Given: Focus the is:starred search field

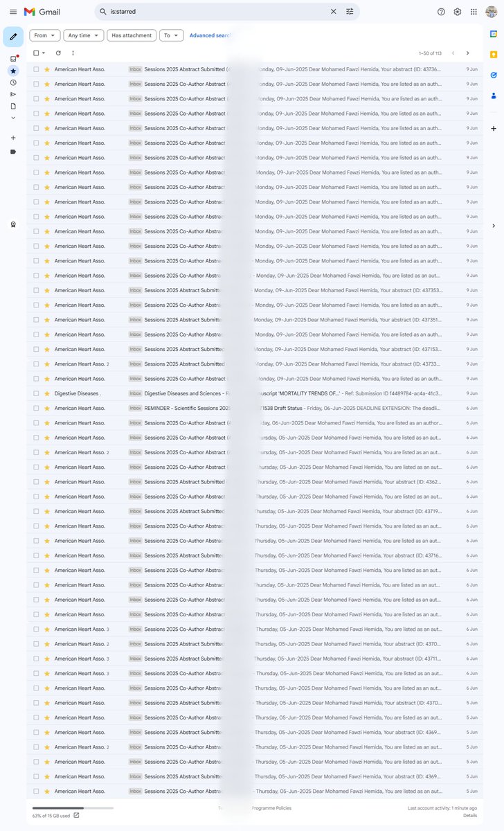Looking at the screenshot, I should tap(217, 12).
